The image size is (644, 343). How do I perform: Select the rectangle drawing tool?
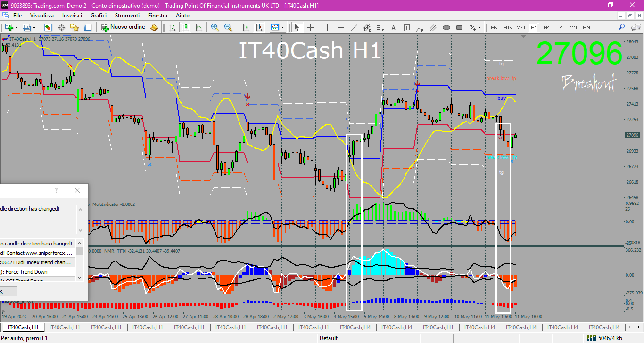[x=460, y=27]
